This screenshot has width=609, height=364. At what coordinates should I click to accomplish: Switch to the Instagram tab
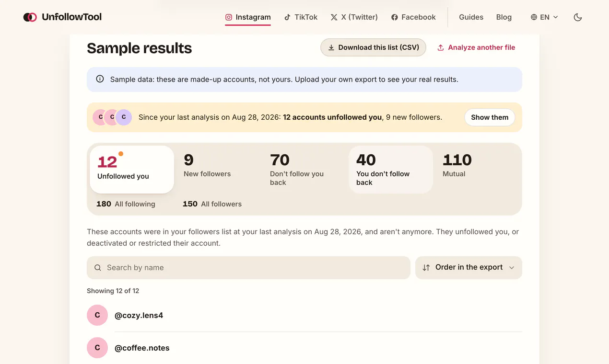click(x=248, y=17)
